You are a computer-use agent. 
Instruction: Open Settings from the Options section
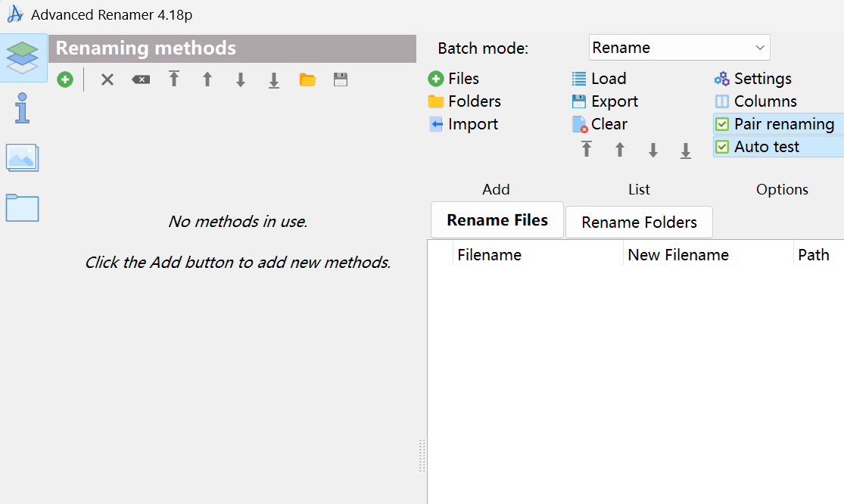click(x=761, y=78)
